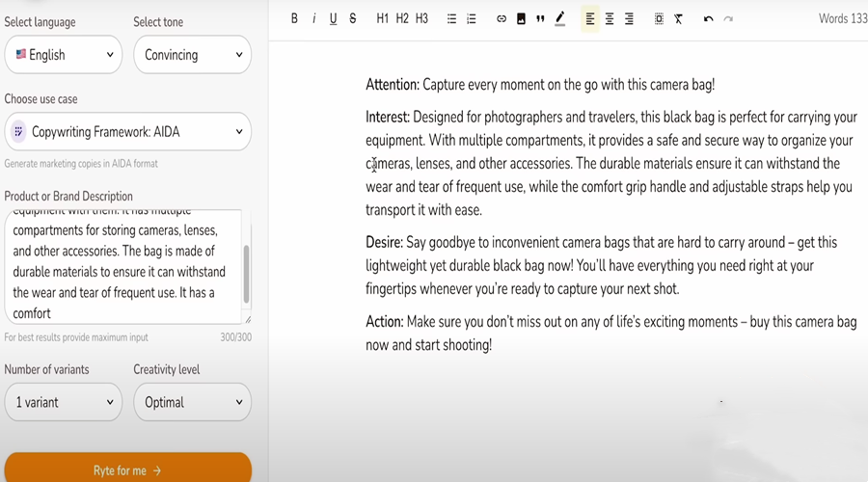
Task: Clear text formatting
Action: pyautogui.click(x=679, y=18)
